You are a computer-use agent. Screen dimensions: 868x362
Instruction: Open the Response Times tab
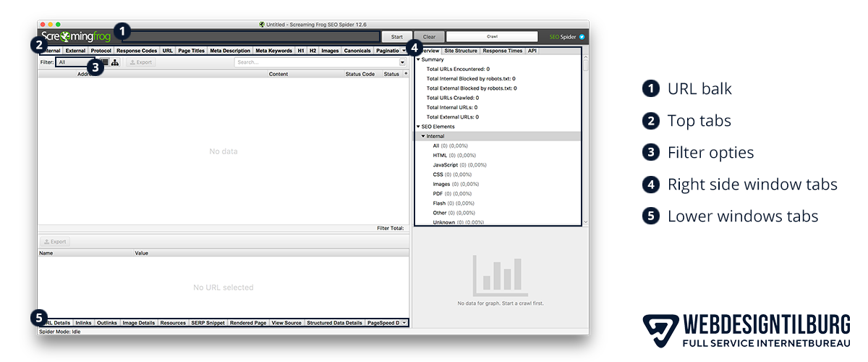click(x=503, y=51)
